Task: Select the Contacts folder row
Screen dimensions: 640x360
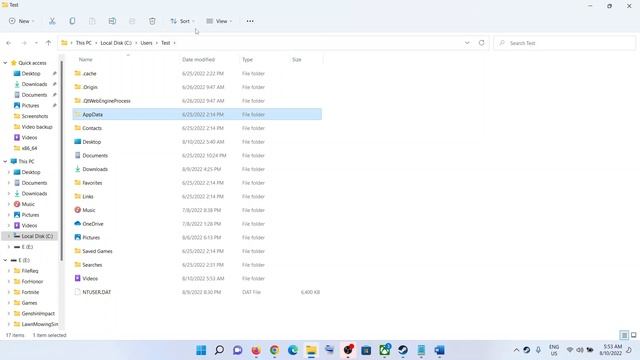Action: pos(197,128)
